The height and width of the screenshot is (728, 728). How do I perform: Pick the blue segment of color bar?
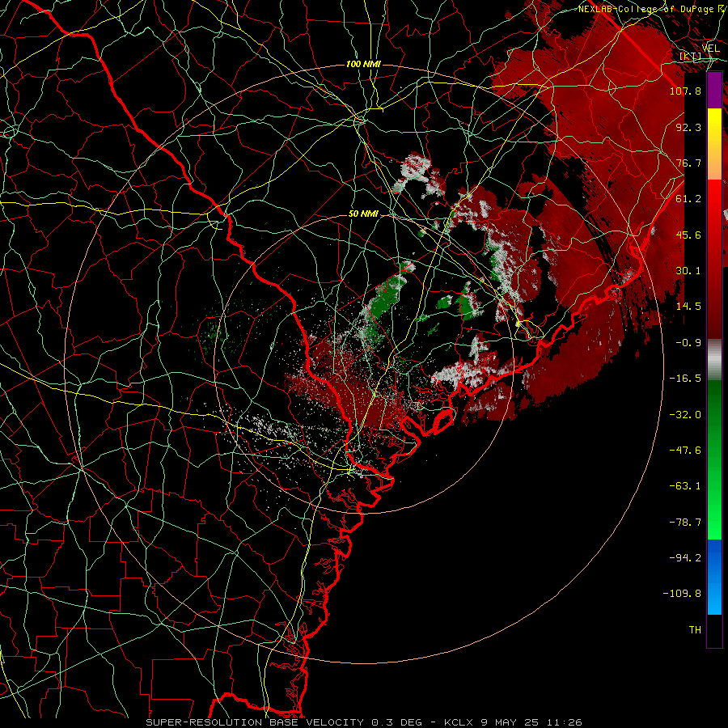(714, 577)
